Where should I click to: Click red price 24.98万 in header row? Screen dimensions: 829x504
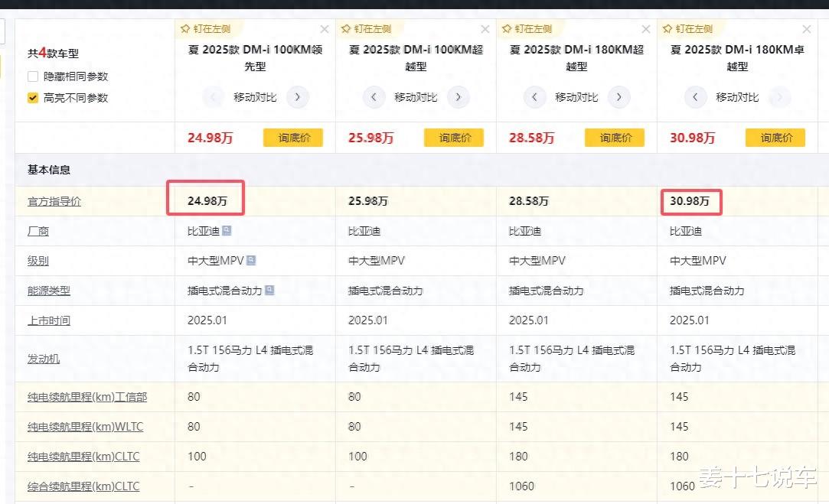tap(210, 138)
